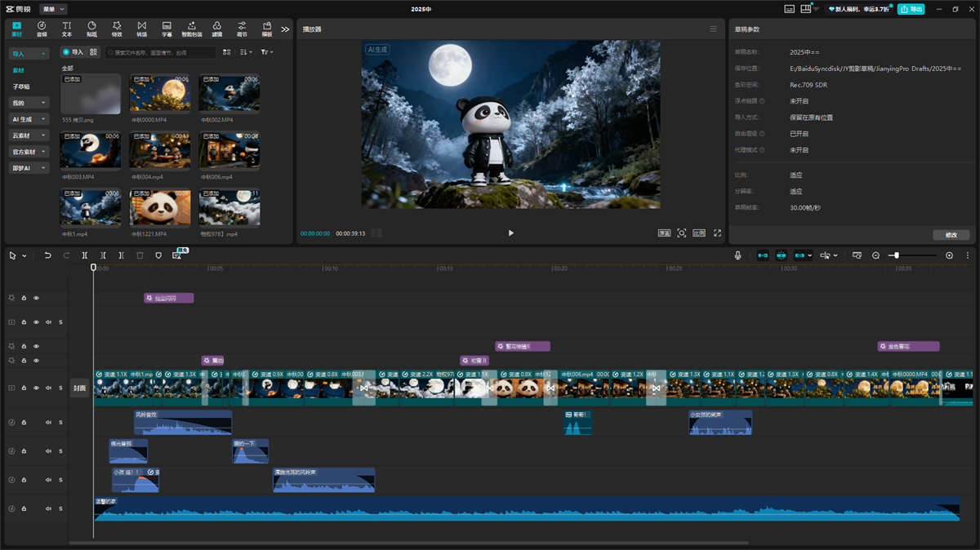The height and width of the screenshot is (550, 980).
Task: Open the 文本 text tab
Action: pos(67,29)
